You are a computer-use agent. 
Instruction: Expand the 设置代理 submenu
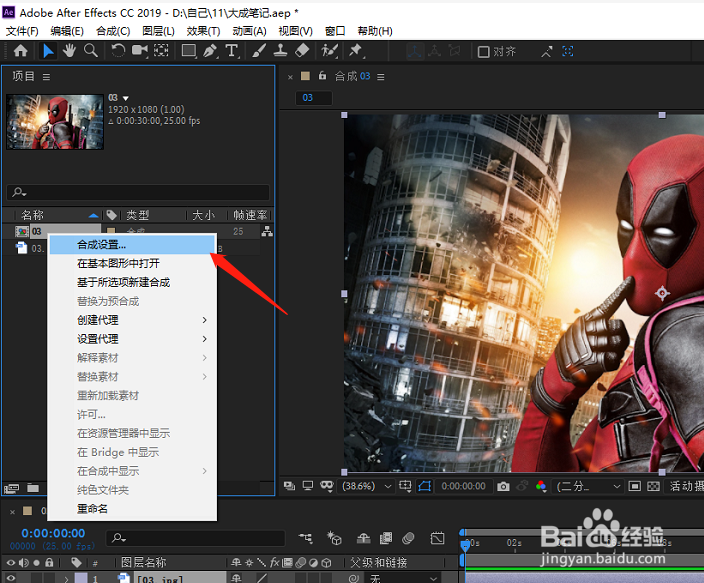[x=133, y=339]
